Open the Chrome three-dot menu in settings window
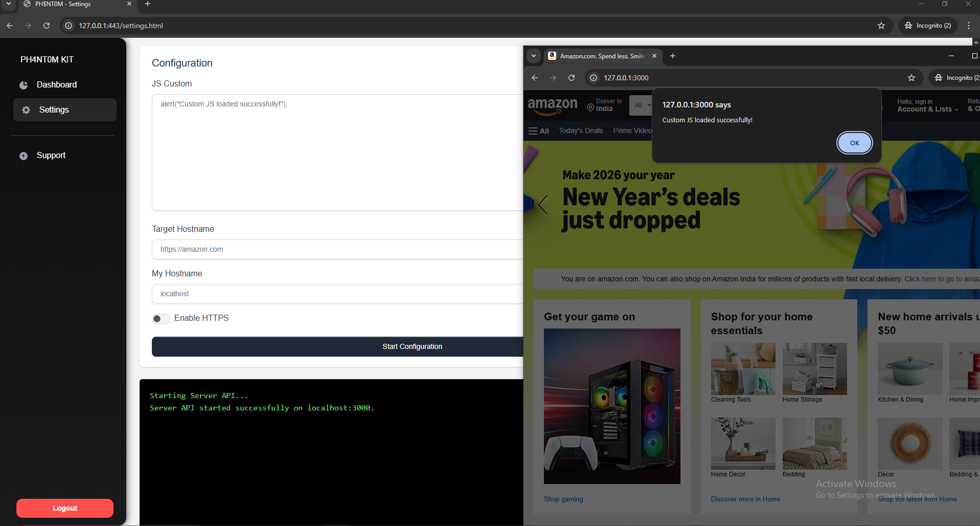This screenshot has width=980, height=526. pyautogui.click(x=969, y=26)
